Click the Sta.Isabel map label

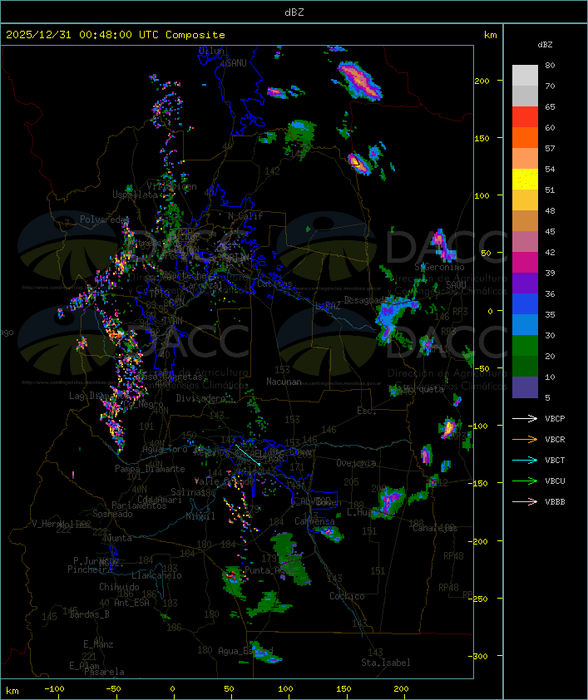(x=385, y=663)
